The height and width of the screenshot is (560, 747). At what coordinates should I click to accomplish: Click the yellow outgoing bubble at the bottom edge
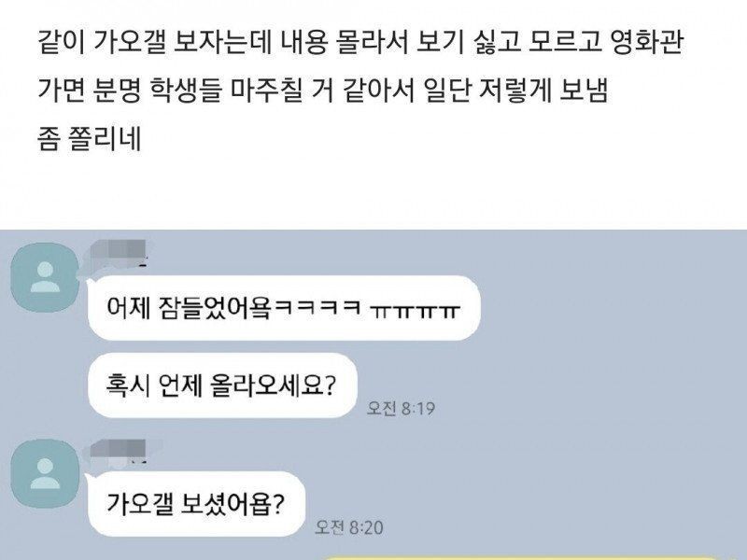pyautogui.click(x=522, y=557)
